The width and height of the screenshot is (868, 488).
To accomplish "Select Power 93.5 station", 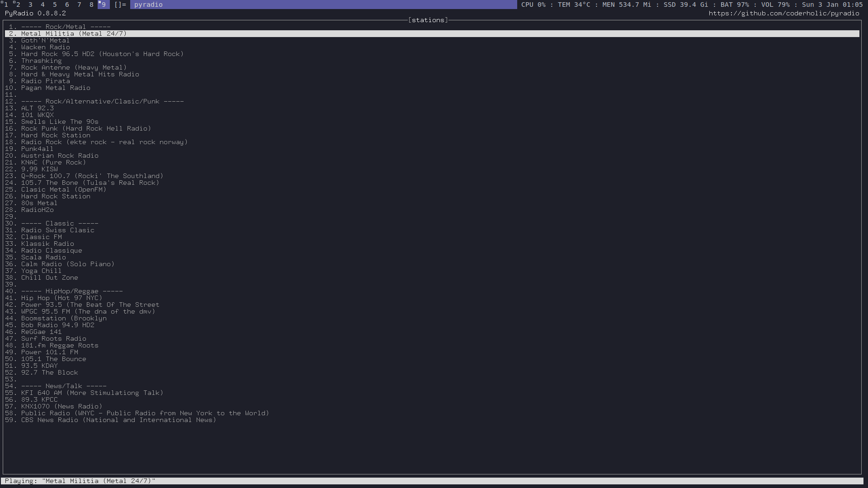I will pyautogui.click(x=90, y=305).
